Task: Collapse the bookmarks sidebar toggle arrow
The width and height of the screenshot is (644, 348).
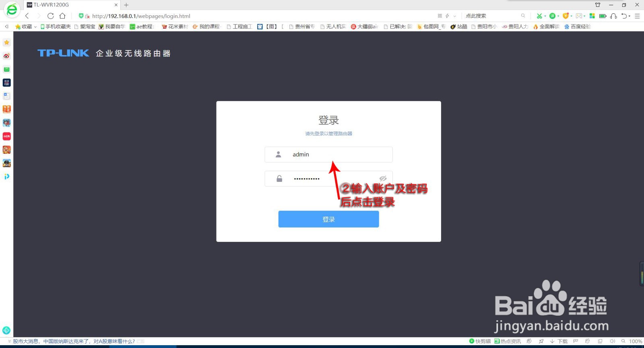Action: coord(6,27)
